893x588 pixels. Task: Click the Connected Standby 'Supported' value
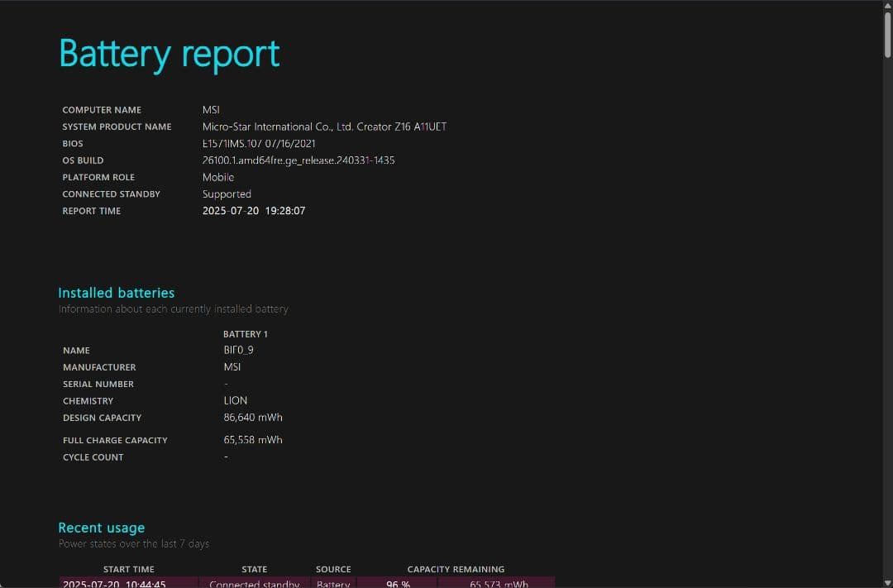click(227, 194)
